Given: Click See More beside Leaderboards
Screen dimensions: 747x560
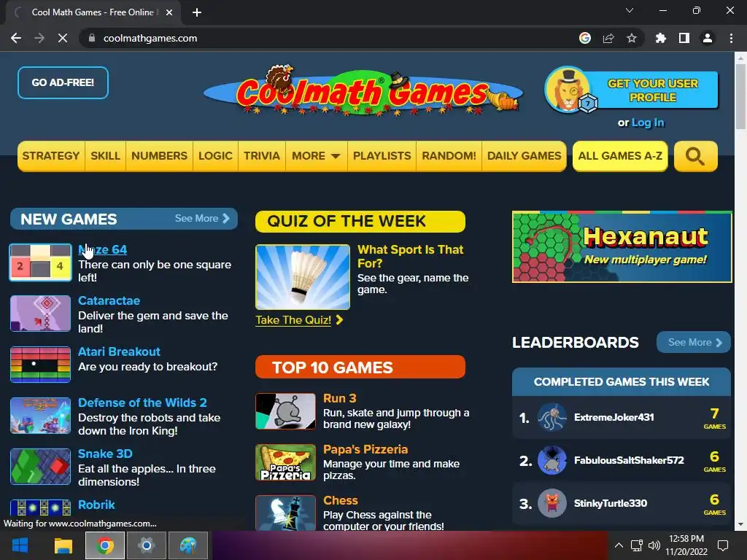Looking at the screenshot, I should click(694, 343).
